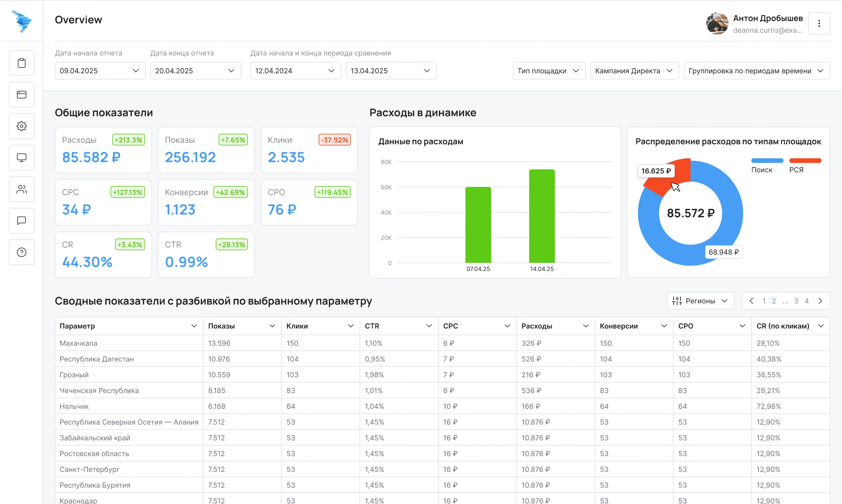Open the three-dot user menu
Image resolution: width=842 pixels, height=504 pixels.
coord(819,23)
